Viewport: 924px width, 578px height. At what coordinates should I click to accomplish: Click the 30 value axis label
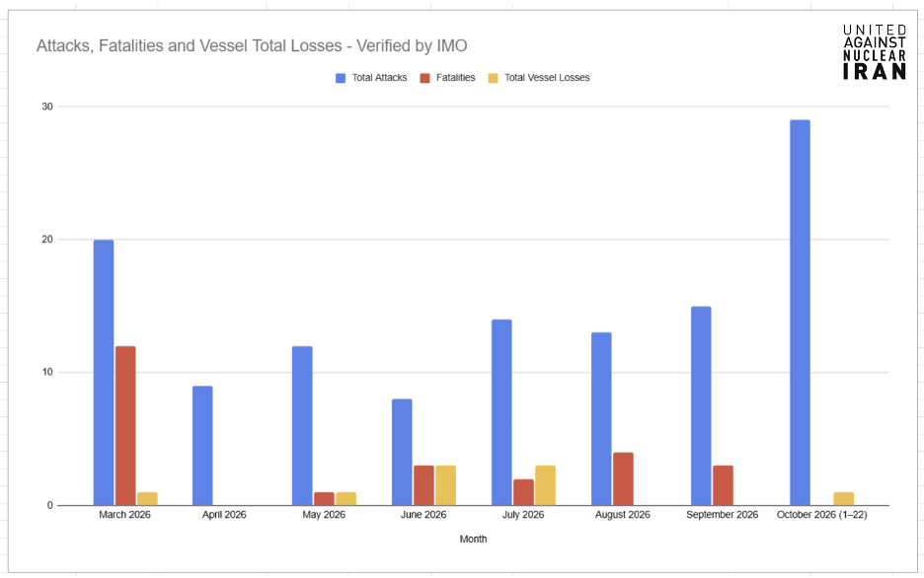(x=47, y=107)
